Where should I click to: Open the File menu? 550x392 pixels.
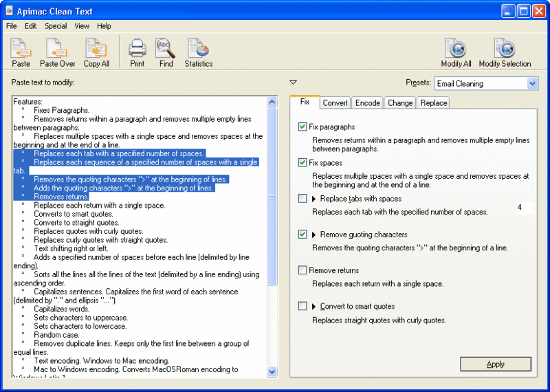coord(11,26)
